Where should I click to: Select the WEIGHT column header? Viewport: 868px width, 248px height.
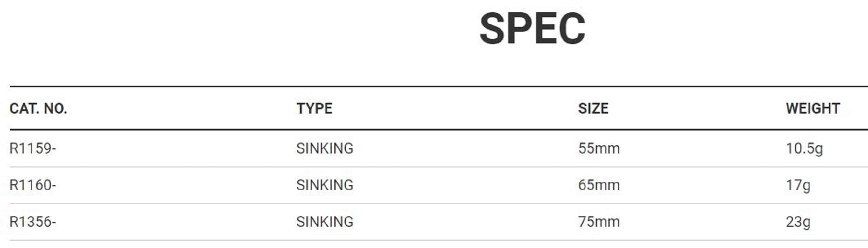pyautogui.click(x=812, y=108)
